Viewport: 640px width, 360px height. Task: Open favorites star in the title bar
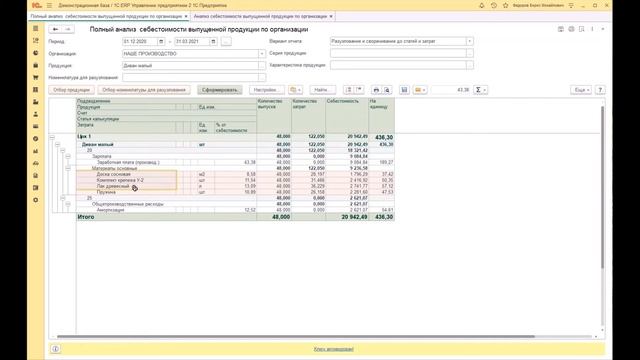point(506,5)
